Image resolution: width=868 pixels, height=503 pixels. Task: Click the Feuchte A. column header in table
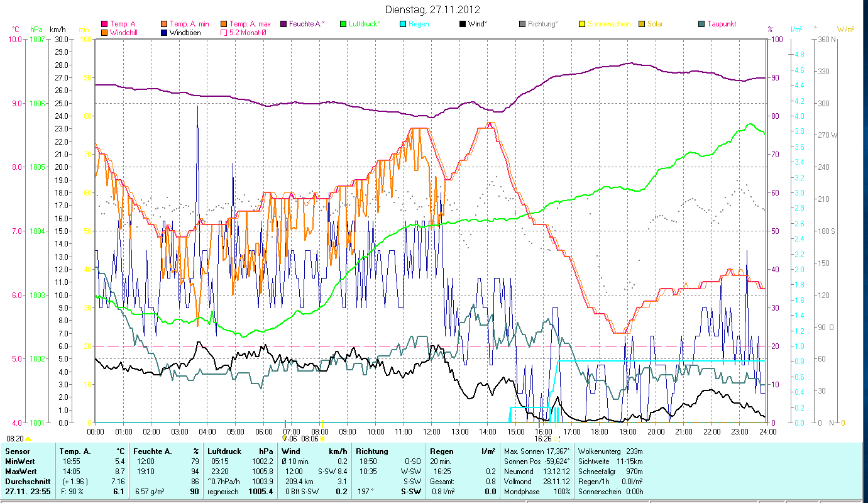click(x=153, y=451)
